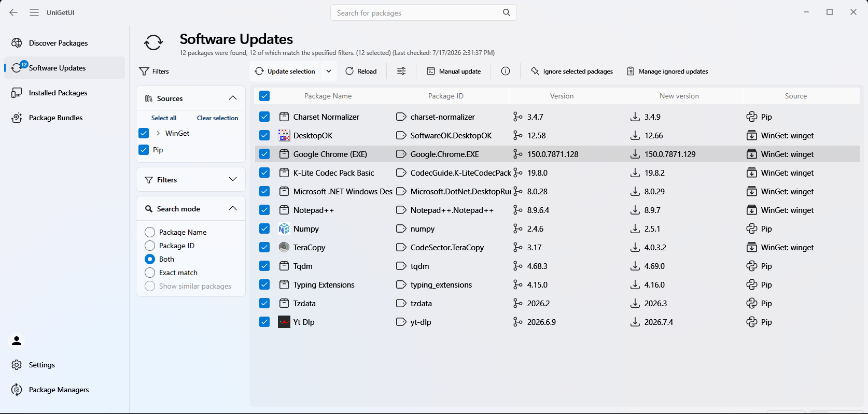This screenshot has height=414, width=868.
Task: Click version 2026.6.9 for yt-dlp
Action: point(541,322)
